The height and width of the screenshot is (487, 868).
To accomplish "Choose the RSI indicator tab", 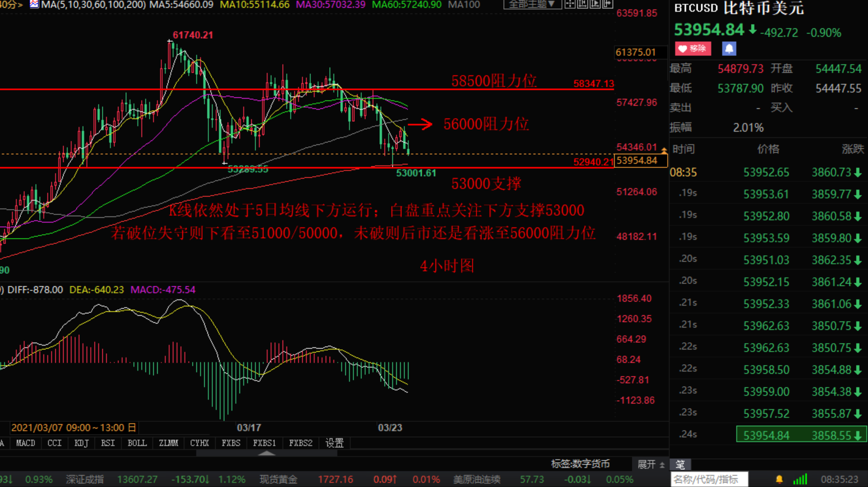I will point(108,443).
